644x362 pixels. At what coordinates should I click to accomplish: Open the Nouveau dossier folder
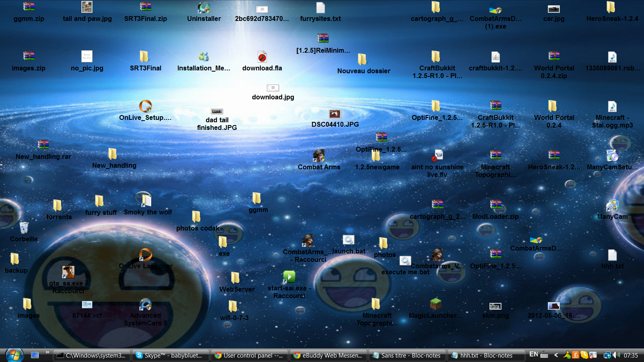click(x=362, y=59)
